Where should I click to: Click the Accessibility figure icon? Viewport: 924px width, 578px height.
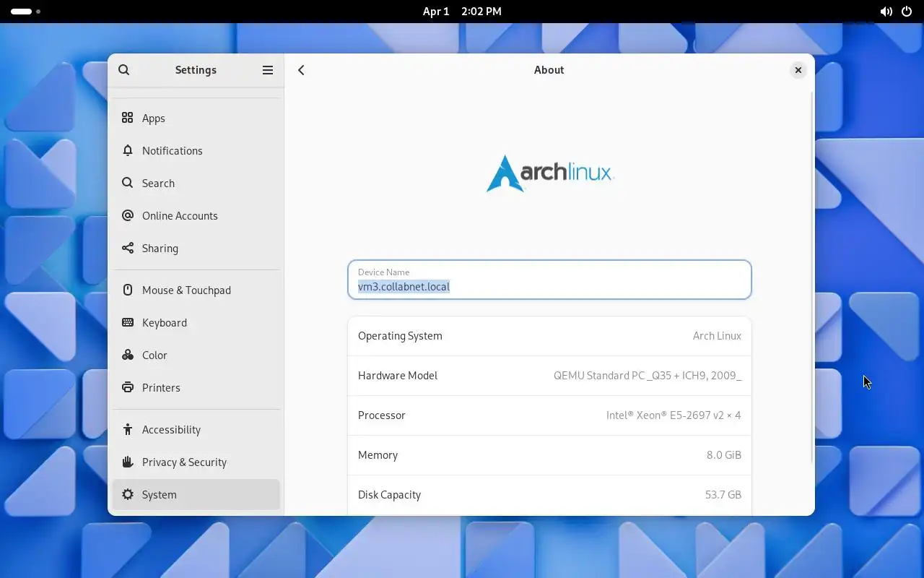128,429
